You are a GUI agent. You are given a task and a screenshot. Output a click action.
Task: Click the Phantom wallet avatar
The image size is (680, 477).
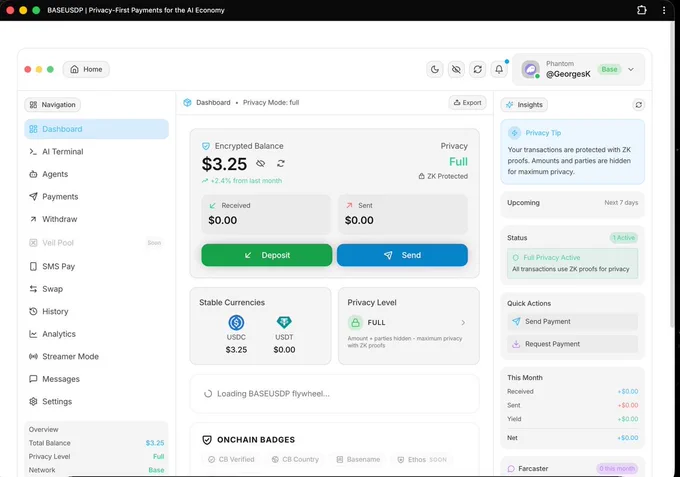pos(530,69)
